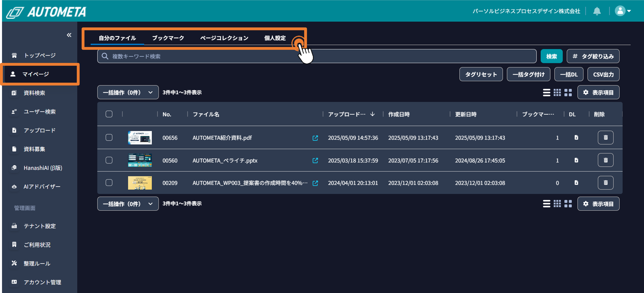644x293 pixels.
Task: Switch to large tile view in the top toolbar
Action: pyautogui.click(x=568, y=93)
